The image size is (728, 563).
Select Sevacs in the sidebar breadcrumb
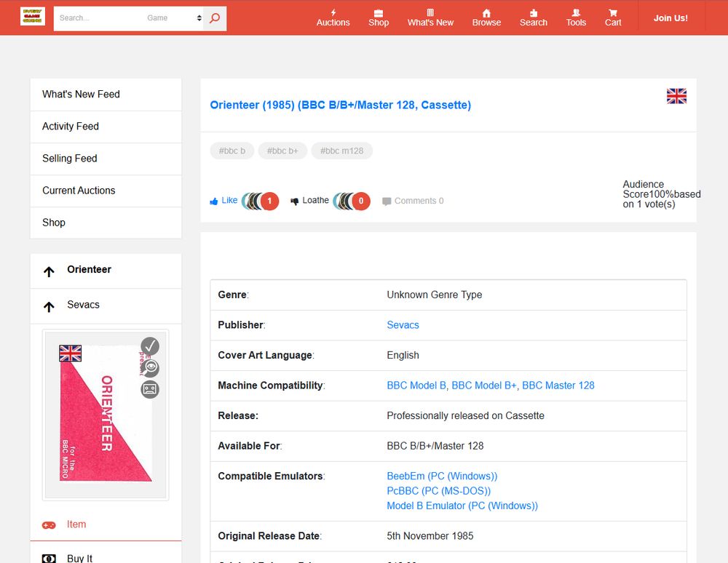point(83,304)
